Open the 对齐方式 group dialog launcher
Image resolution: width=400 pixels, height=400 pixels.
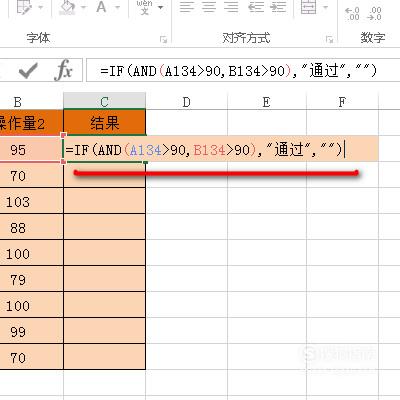[x=329, y=40]
